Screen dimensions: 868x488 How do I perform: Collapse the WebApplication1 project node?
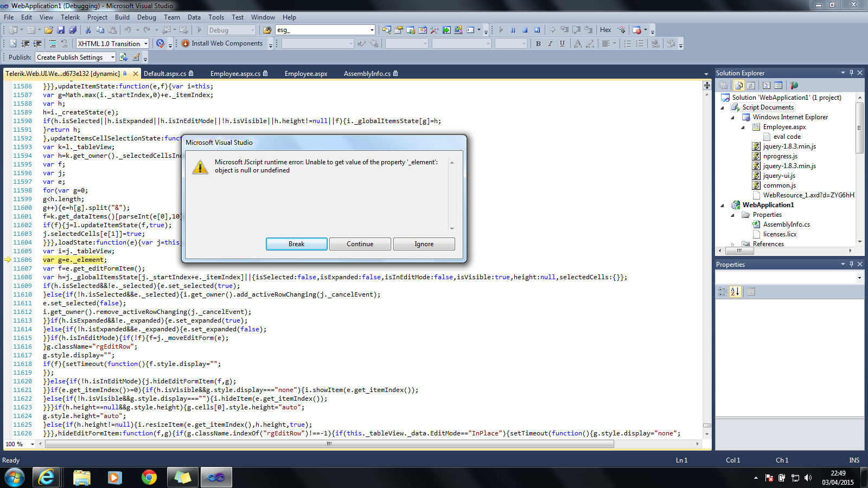(x=722, y=205)
